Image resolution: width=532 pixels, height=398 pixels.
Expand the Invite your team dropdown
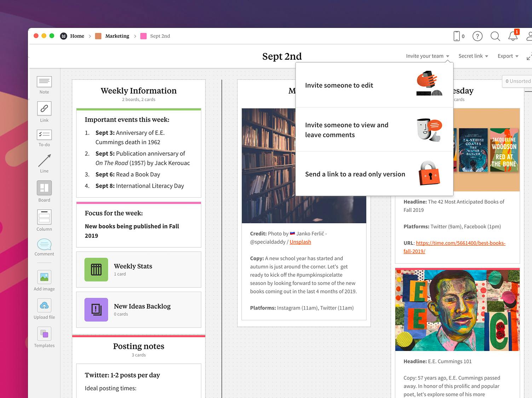click(x=428, y=56)
